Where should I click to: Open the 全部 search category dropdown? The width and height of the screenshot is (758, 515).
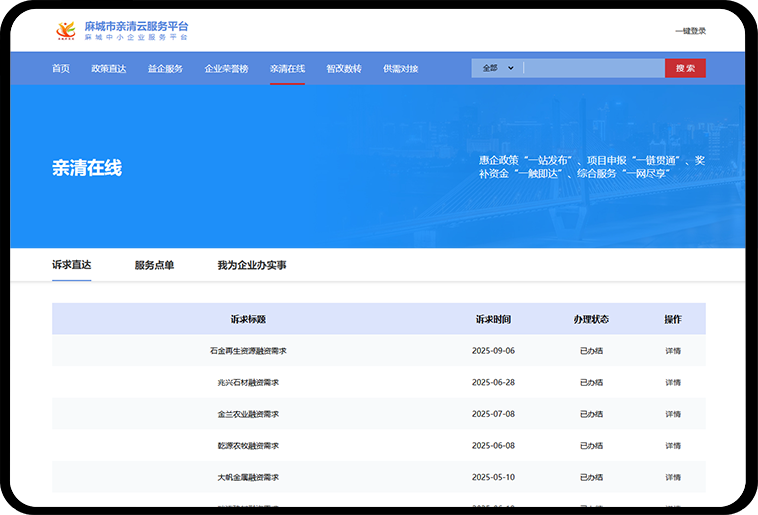pos(497,68)
